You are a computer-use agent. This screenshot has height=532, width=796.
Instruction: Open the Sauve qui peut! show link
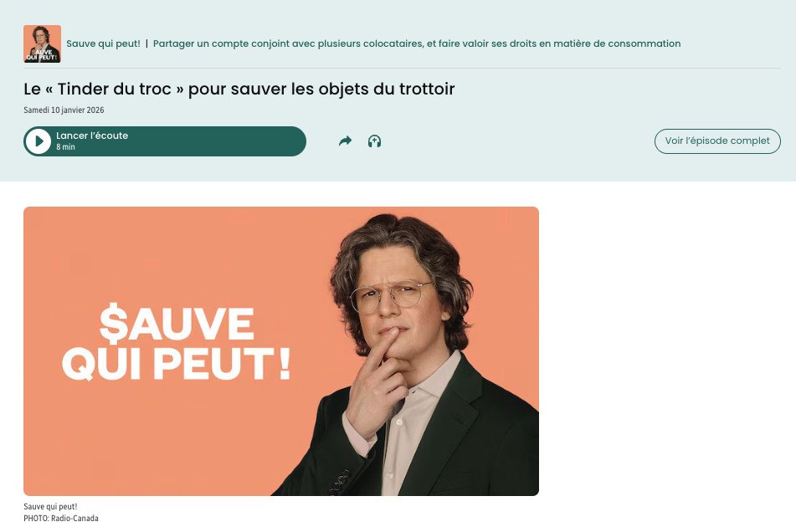pyautogui.click(x=103, y=43)
